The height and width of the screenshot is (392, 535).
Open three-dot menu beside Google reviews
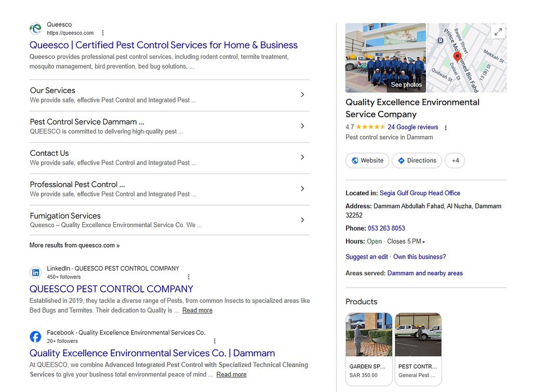[x=446, y=128]
